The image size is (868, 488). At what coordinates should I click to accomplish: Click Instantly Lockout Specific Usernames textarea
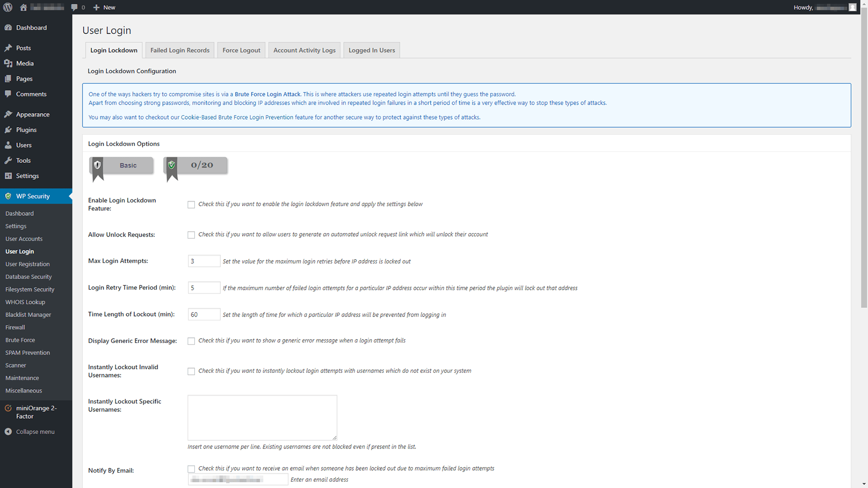click(262, 418)
